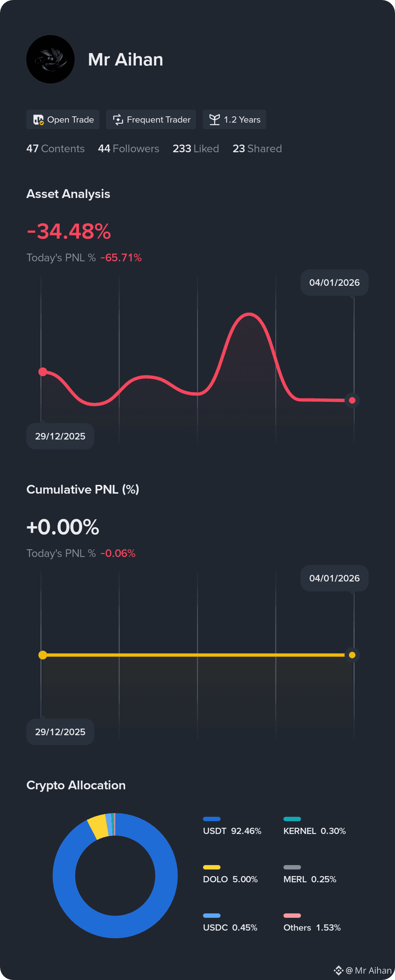Click the 04/01/2026 tooltip on the Asset Analysis chart

click(x=335, y=283)
